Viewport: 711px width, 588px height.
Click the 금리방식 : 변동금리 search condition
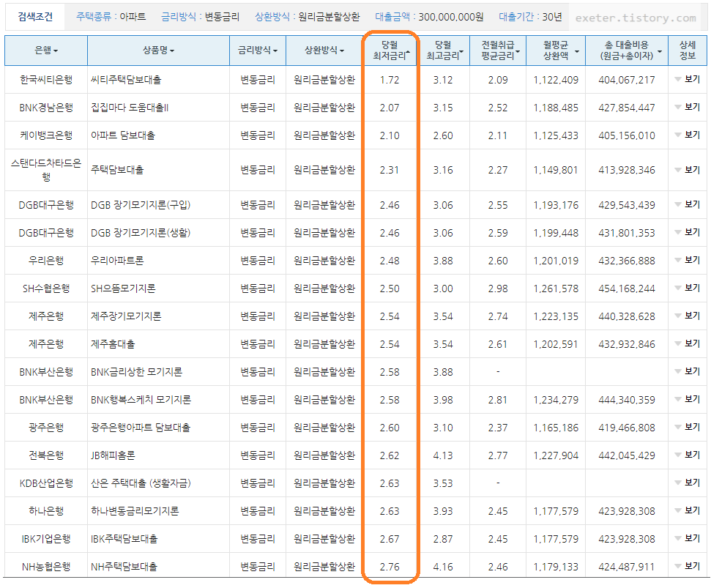(x=200, y=18)
